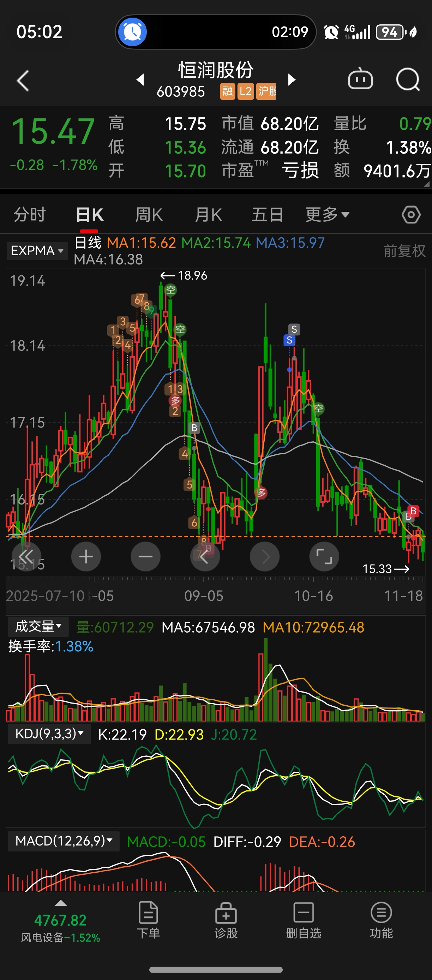Move chart right with arrow button
432x980 pixels.
point(265,557)
